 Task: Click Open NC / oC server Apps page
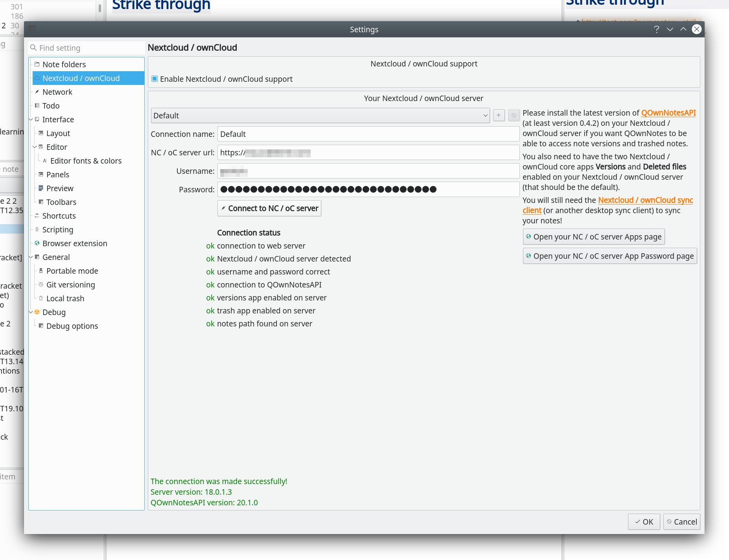pos(593,237)
